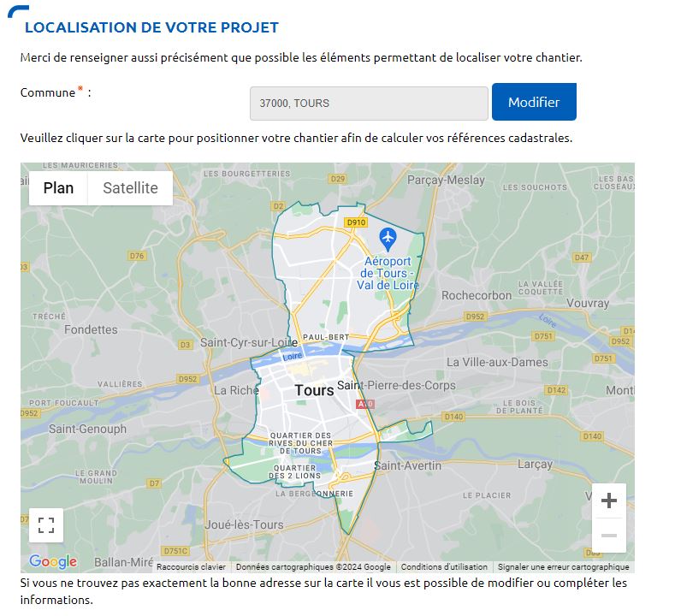Click the Fondettes location on map

pos(91,329)
